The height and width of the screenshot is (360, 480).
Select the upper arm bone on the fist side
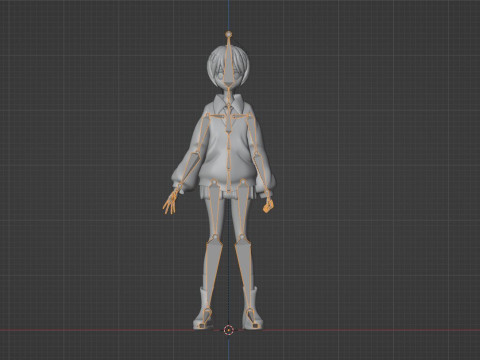(253, 134)
